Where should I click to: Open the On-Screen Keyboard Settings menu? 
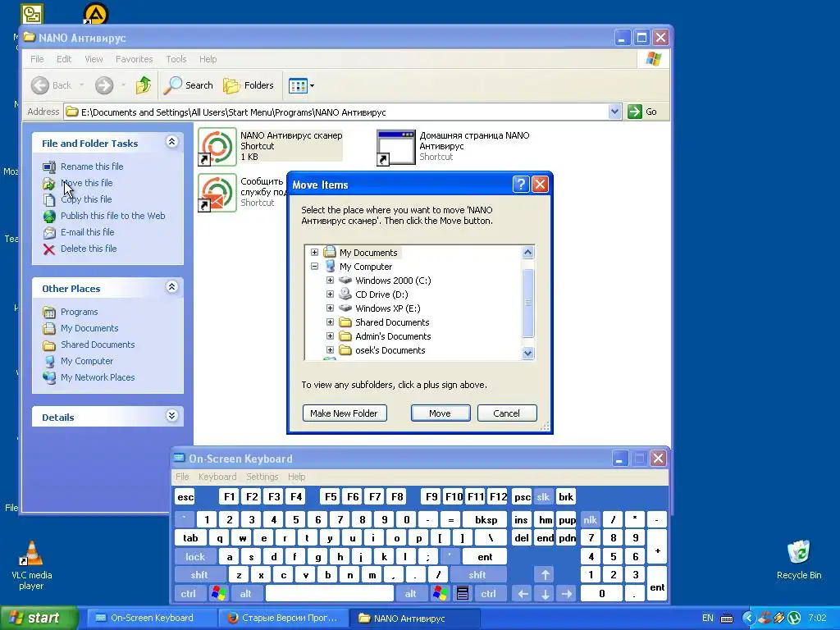262,477
